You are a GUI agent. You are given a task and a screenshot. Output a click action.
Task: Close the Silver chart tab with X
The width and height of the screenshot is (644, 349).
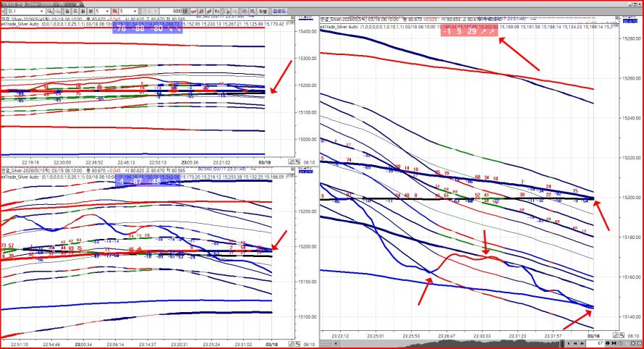[x=78, y=4]
